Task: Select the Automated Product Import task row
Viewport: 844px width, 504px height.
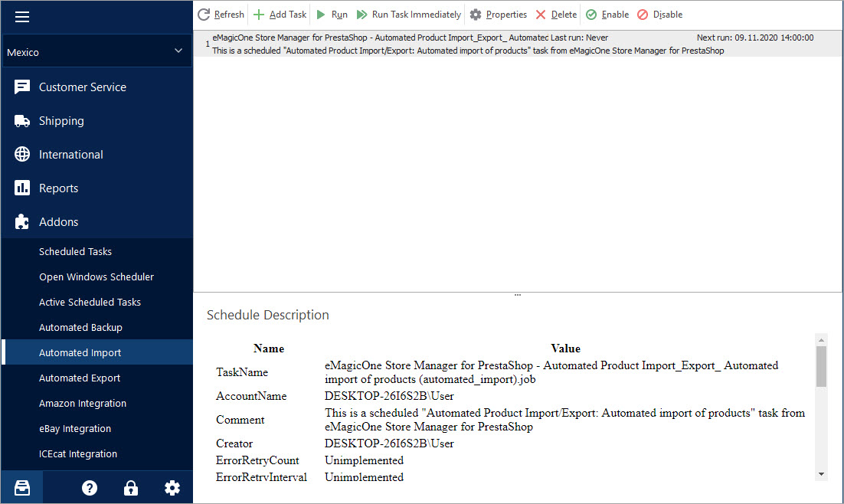Action: coord(518,44)
